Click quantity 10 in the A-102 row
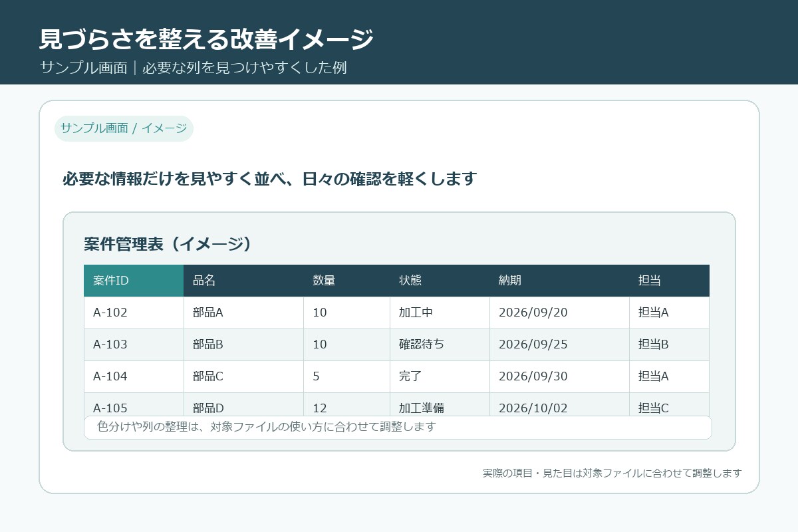Screen dimensions: 798x532 pos(346,313)
